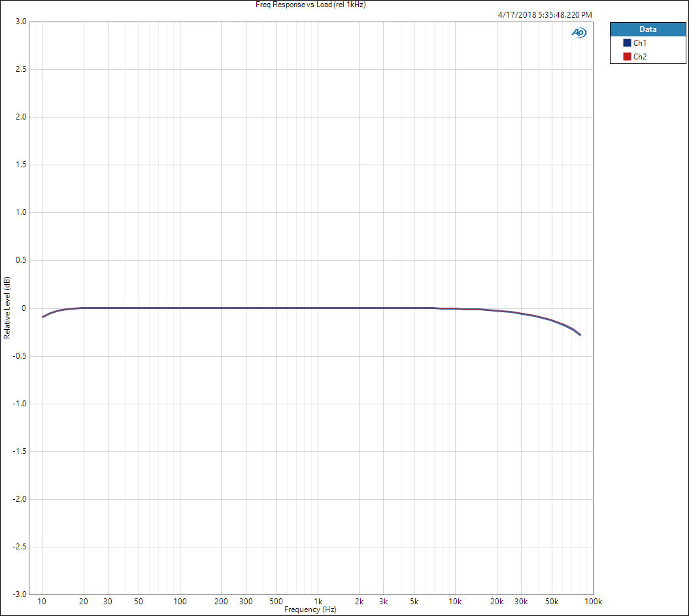Click the 200 frequency tick label
The image size is (689, 616).
221,602
